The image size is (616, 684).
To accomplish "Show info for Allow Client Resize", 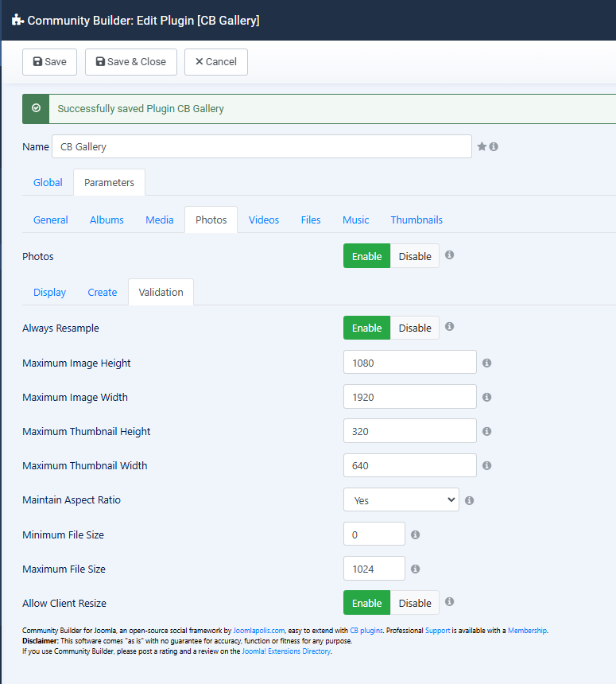I will pyautogui.click(x=449, y=602).
